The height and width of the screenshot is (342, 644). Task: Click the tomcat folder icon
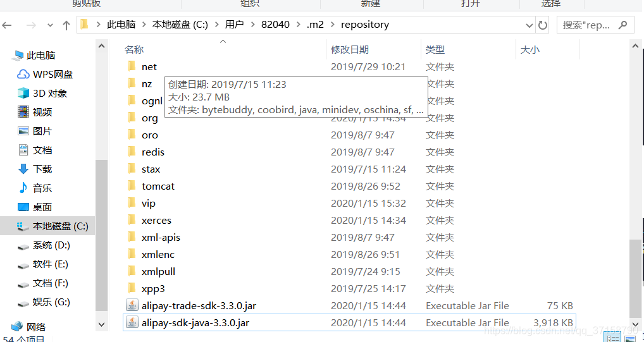pos(132,186)
